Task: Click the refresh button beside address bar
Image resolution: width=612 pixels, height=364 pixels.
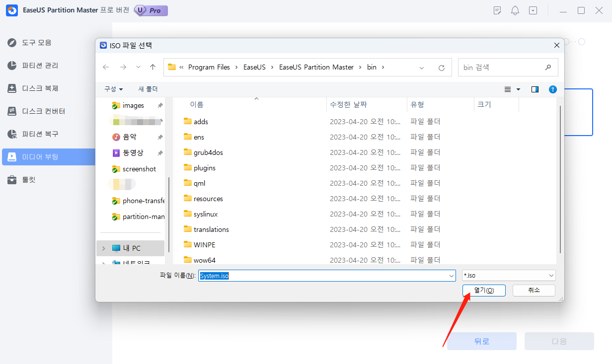Action: click(441, 68)
